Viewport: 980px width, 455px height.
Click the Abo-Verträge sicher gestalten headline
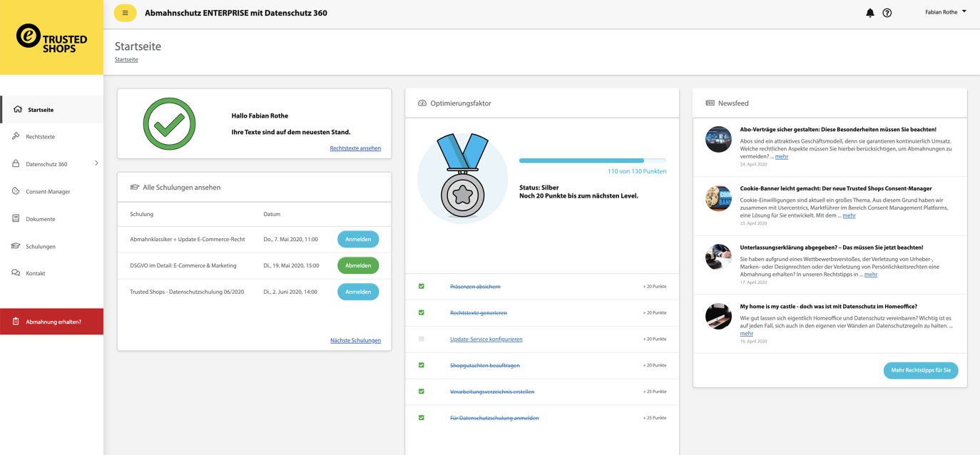[838, 130]
